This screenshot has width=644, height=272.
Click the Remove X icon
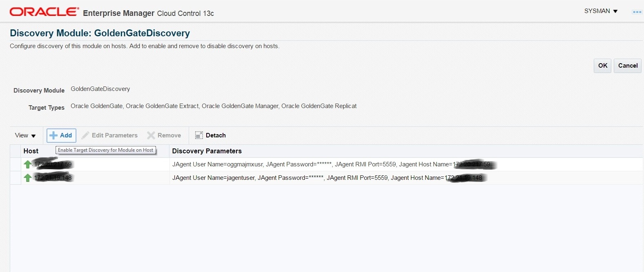click(x=151, y=135)
